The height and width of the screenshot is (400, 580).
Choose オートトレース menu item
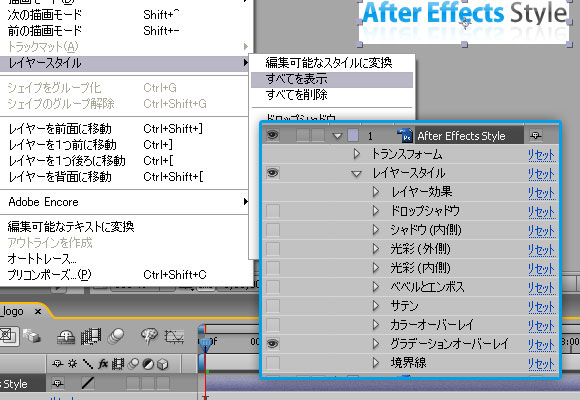point(125,259)
